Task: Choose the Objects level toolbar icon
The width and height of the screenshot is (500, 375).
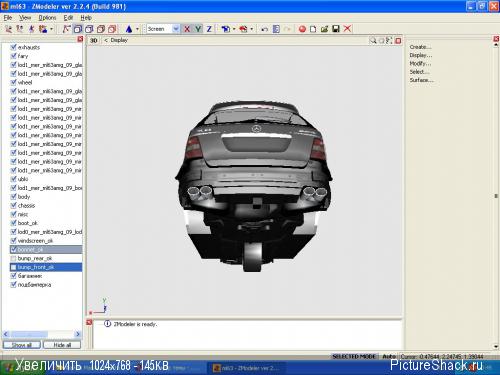Action: [x=43, y=29]
